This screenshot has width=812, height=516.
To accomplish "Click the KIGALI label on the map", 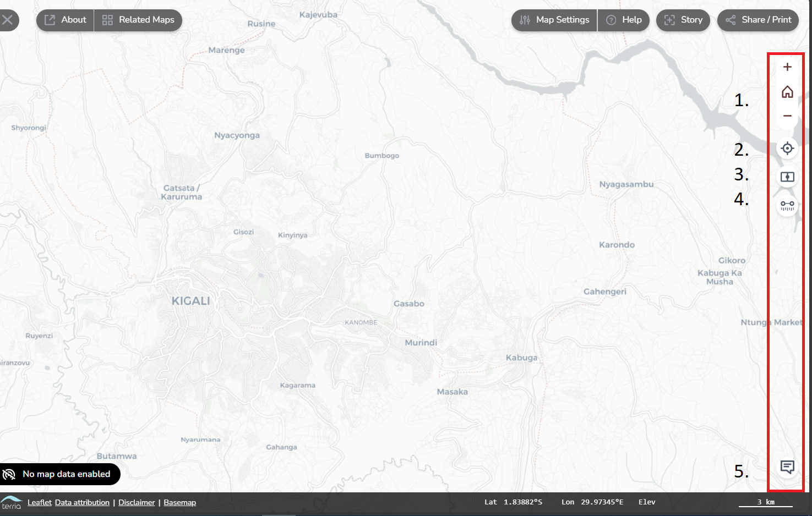I will coord(190,301).
